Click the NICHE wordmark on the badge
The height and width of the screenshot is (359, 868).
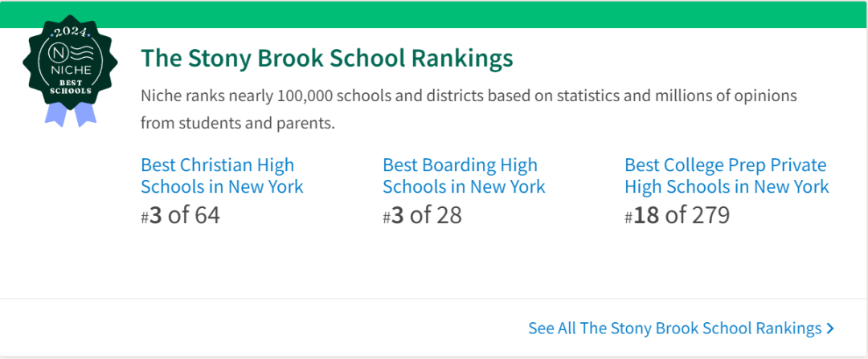[70, 71]
